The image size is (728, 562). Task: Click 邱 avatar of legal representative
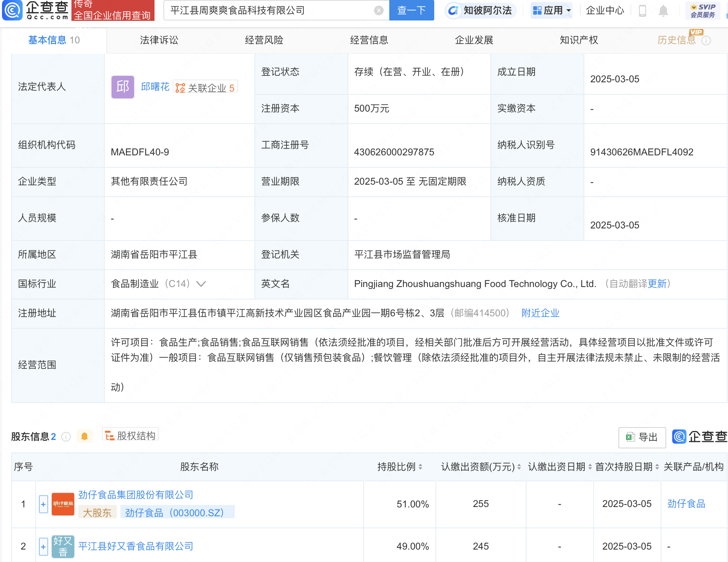(x=123, y=87)
